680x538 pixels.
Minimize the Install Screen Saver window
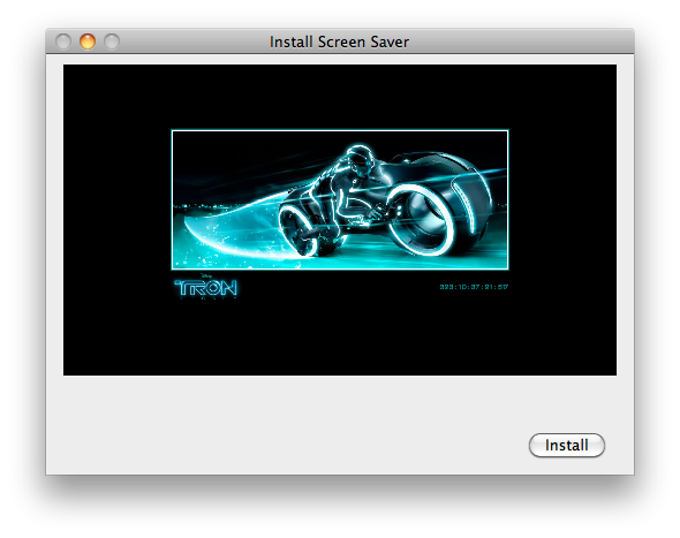pos(87,42)
